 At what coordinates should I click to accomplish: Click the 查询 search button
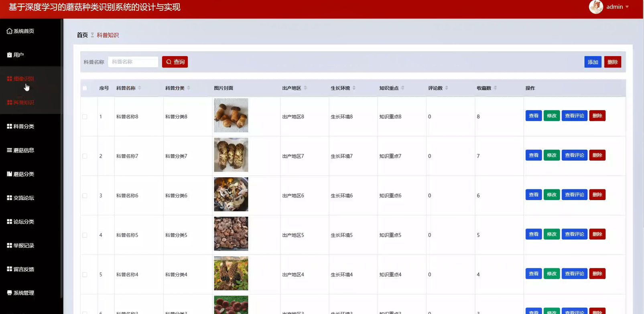[175, 62]
